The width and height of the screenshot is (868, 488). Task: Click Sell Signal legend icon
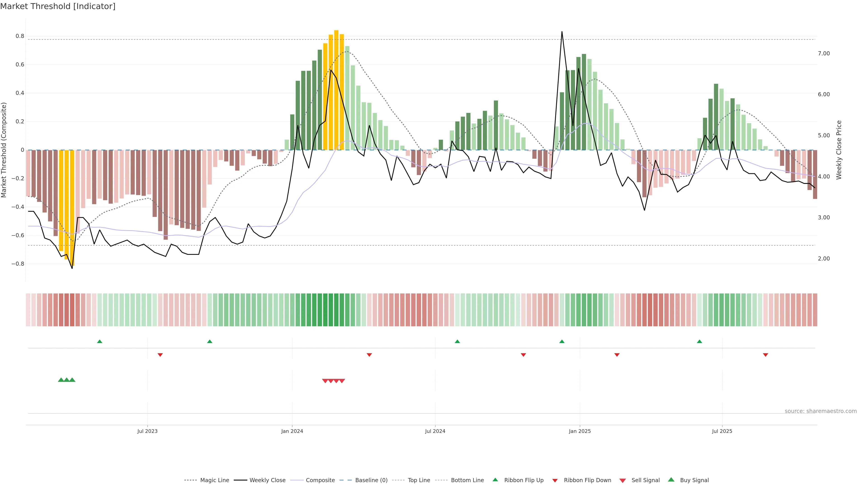(x=623, y=481)
